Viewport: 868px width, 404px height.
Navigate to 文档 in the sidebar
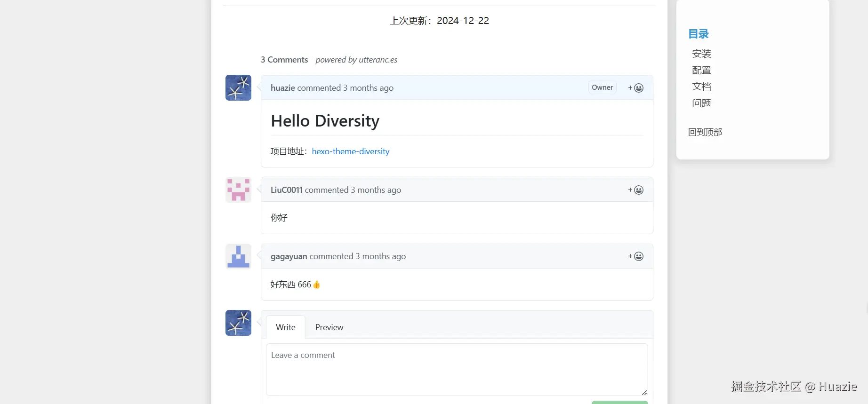701,87
